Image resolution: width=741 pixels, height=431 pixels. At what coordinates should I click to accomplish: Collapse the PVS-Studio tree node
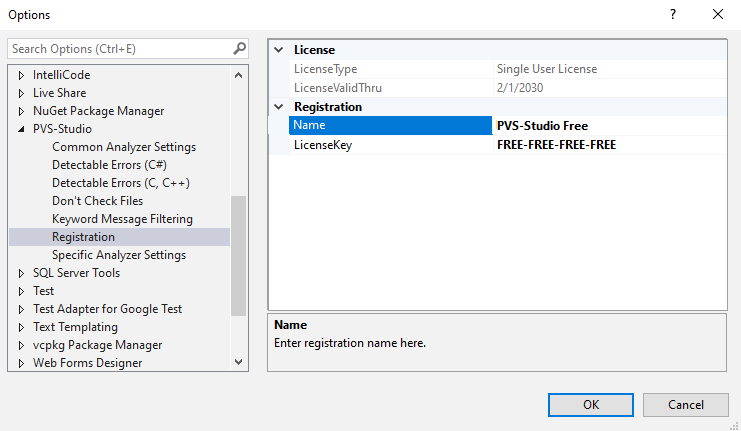(x=21, y=129)
